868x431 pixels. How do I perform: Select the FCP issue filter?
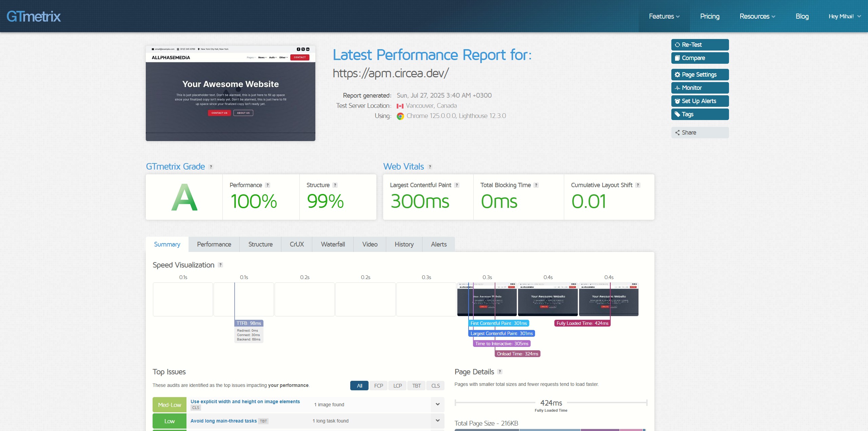pos(378,386)
